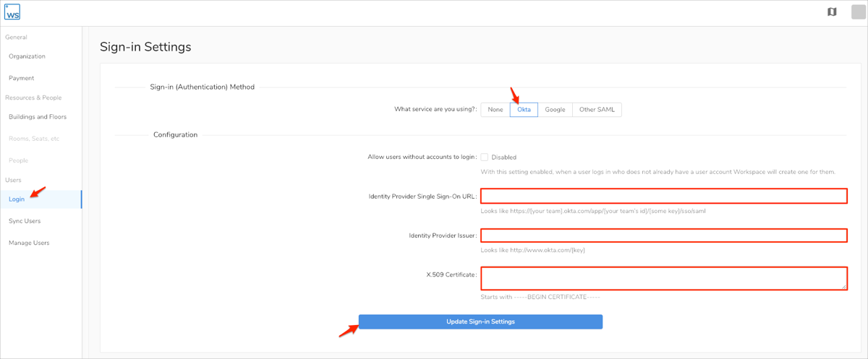Enable allow users without accounts checkbox
This screenshot has width=868, height=359.
tap(485, 157)
